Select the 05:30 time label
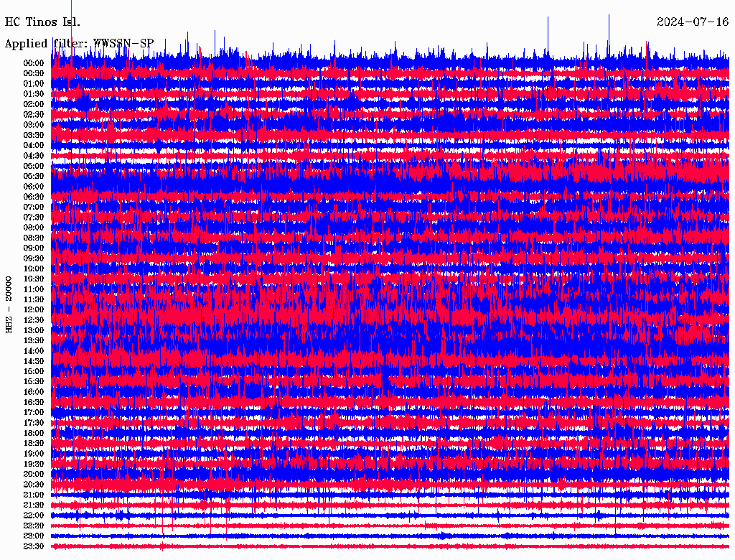Image resolution: width=735 pixels, height=560 pixels. (34, 177)
